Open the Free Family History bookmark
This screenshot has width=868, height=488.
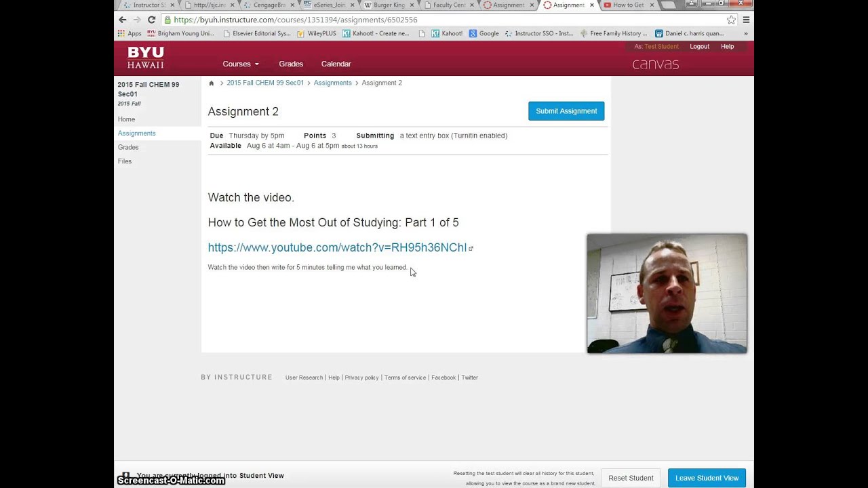point(613,33)
